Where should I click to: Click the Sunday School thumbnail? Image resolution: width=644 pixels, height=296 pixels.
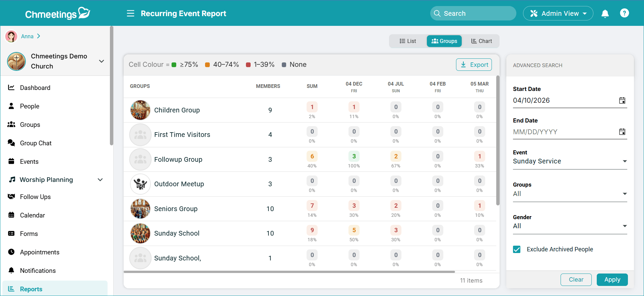click(x=140, y=233)
